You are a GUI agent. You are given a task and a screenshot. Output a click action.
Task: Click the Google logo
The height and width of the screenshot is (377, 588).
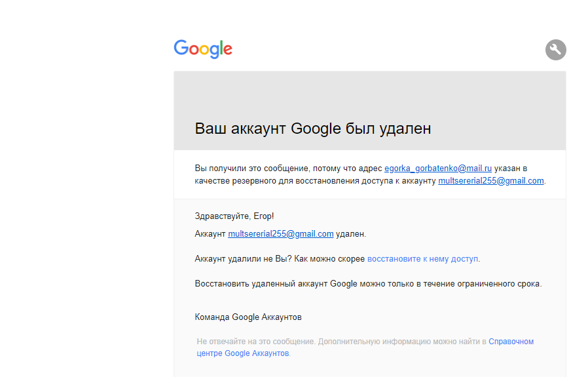click(x=203, y=49)
